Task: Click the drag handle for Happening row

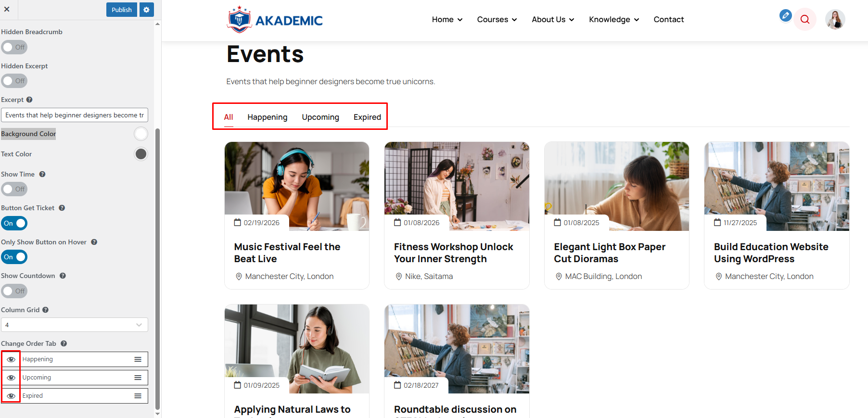Action: click(138, 359)
